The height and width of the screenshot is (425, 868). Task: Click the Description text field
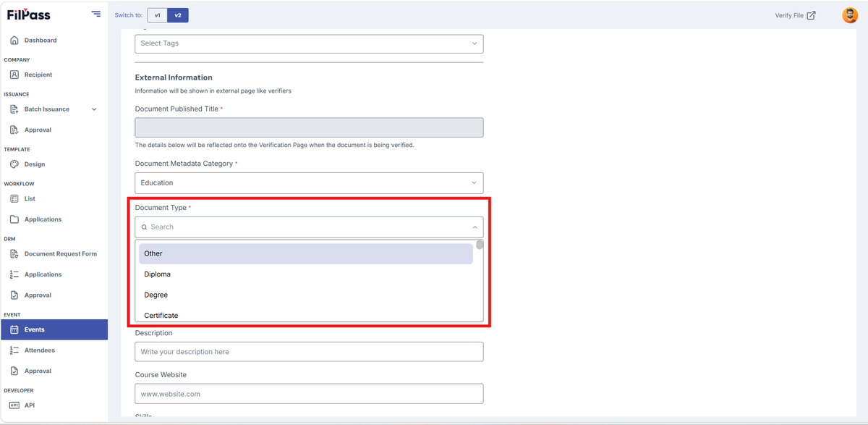309,352
